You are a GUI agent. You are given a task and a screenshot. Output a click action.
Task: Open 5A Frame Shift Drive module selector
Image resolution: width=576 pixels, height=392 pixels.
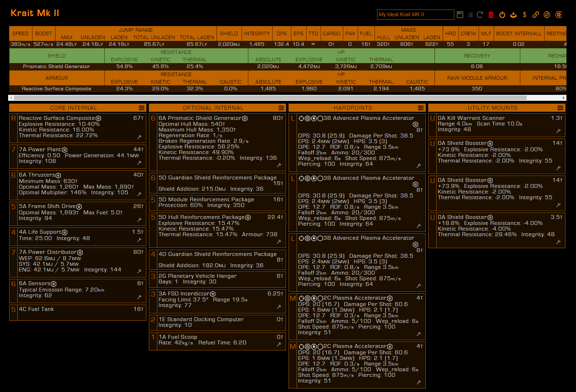(78, 214)
